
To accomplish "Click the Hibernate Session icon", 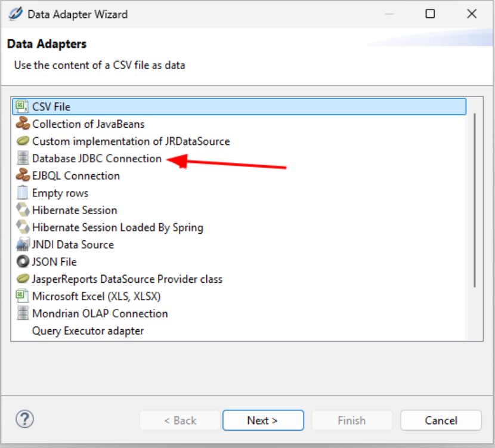I will coord(23,211).
